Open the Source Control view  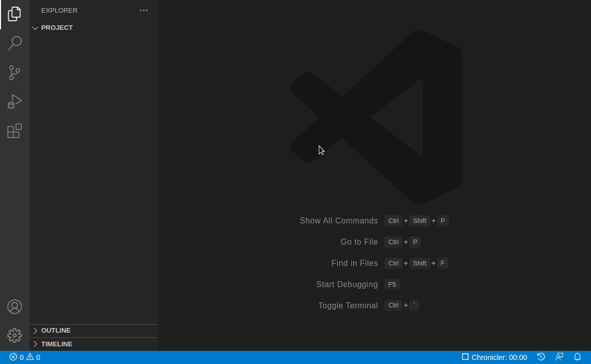[14, 72]
